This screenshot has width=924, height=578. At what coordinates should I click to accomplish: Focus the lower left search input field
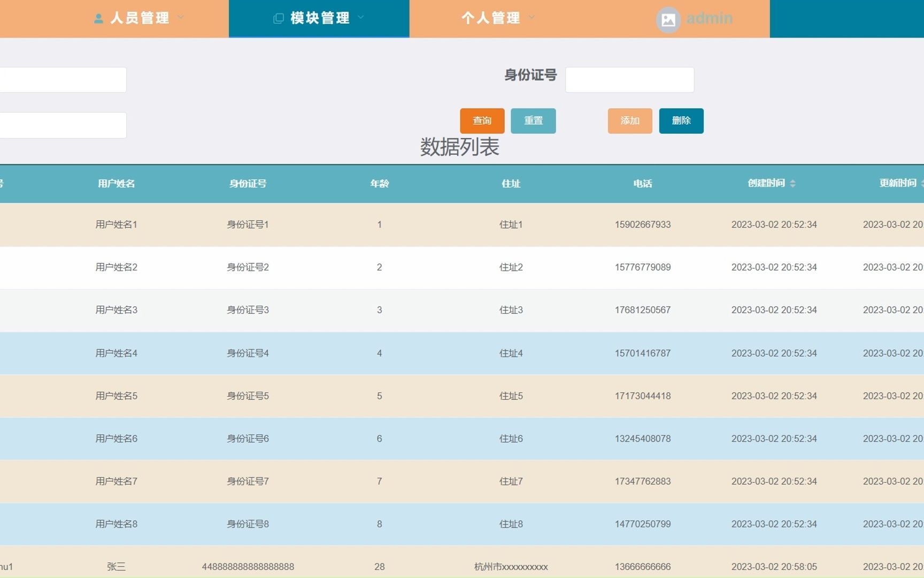(63, 125)
